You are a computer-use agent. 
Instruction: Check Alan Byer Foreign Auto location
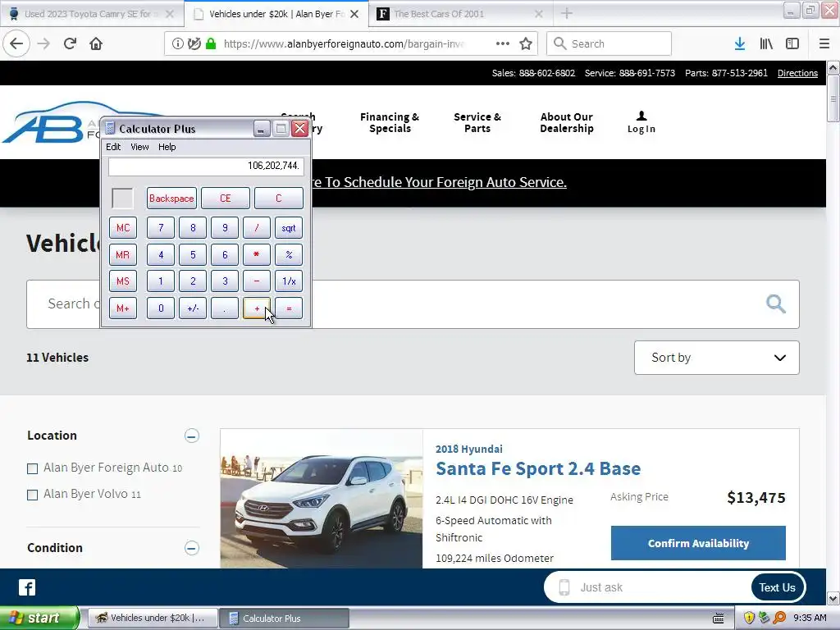tap(33, 468)
